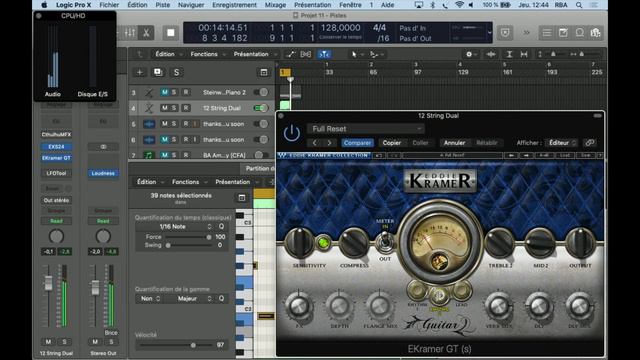Toggle power button of EKramer GT plugin
Image resolution: width=640 pixels, height=360 pixels.
(x=292, y=133)
